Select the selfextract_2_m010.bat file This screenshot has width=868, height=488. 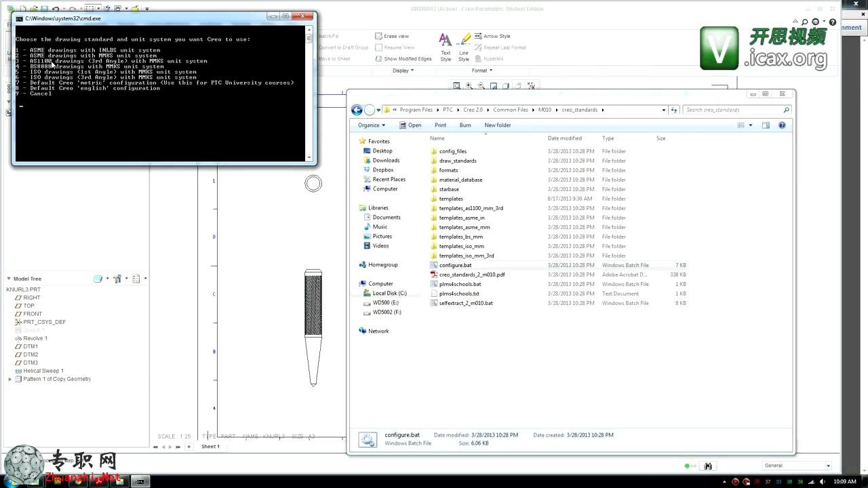[x=466, y=303]
